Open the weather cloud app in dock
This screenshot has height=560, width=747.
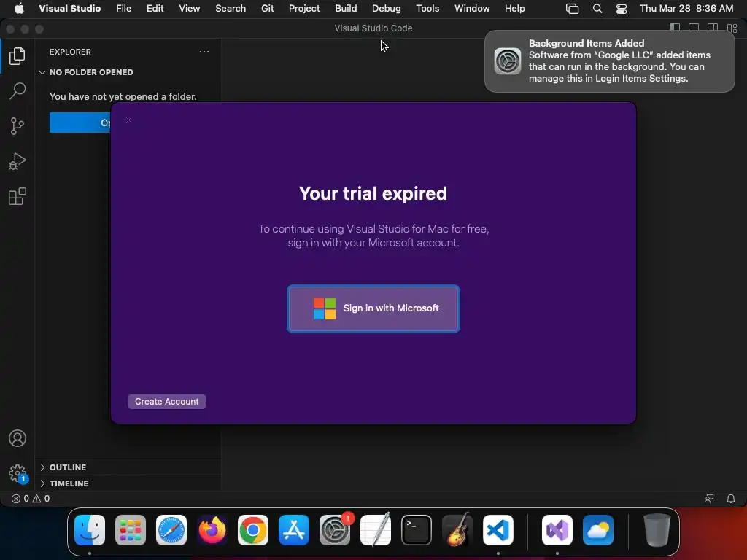pos(598,530)
